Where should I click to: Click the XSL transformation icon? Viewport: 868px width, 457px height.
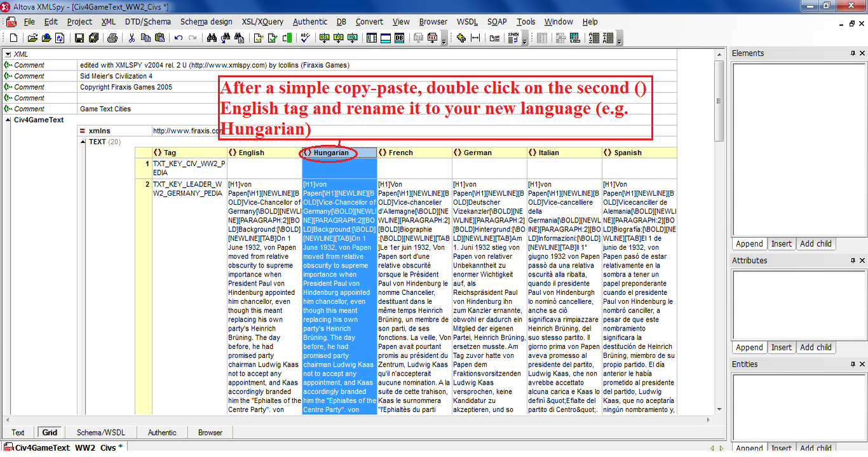(325, 38)
